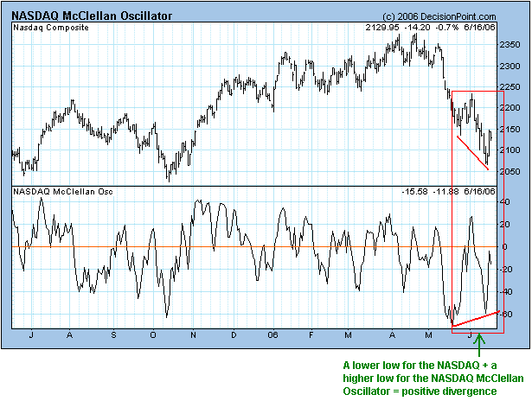
Task: Click the red descending trendline on price panel
Action: coord(472,153)
